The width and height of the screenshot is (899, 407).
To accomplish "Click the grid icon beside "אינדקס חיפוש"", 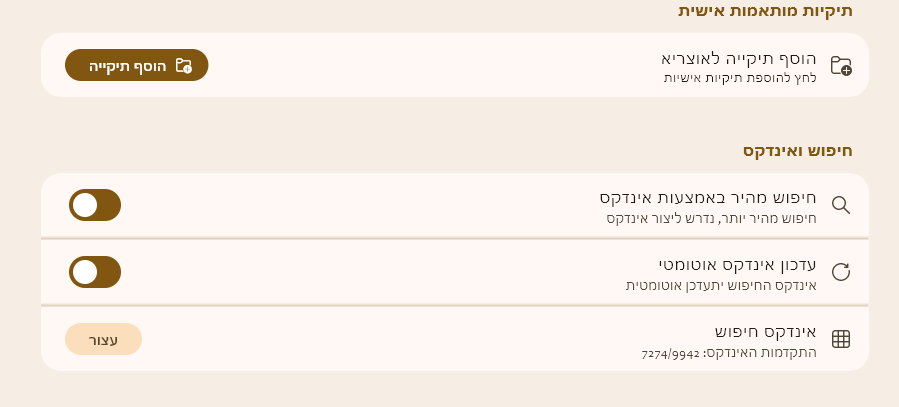I will coord(841,339).
